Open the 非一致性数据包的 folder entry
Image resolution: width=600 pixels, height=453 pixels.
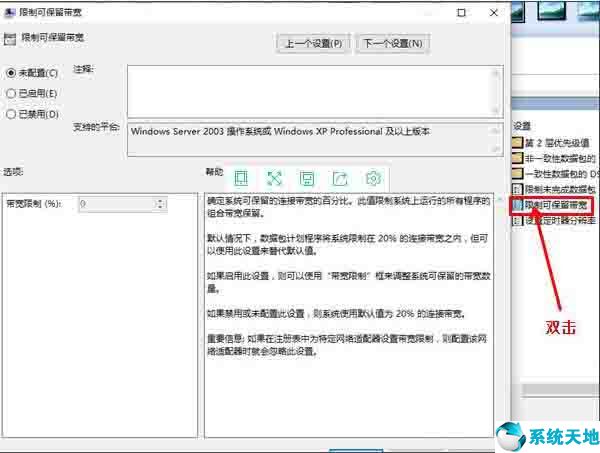[x=560, y=158]
